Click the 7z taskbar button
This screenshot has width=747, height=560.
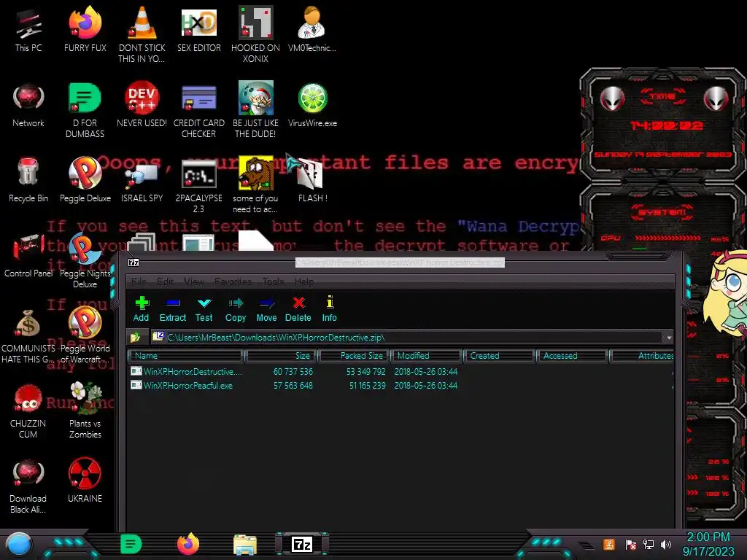point(302,544)
